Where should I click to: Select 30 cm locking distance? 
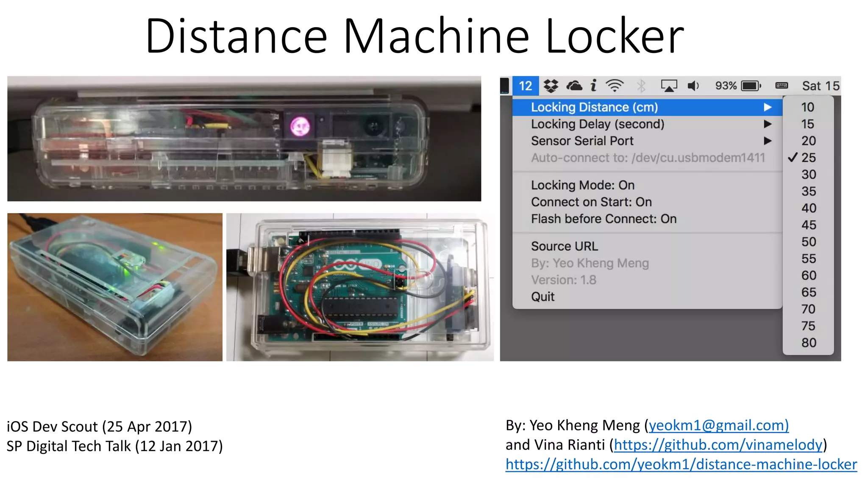(x=808, y=175)
